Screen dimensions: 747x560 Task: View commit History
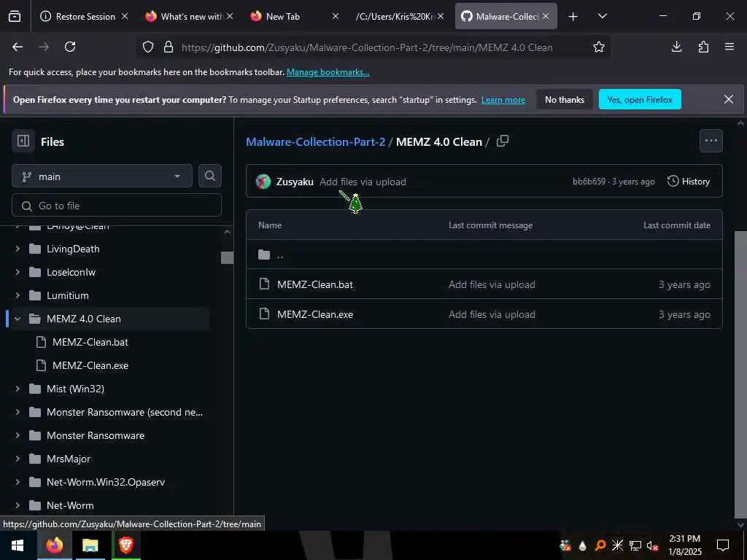point(689,182)
